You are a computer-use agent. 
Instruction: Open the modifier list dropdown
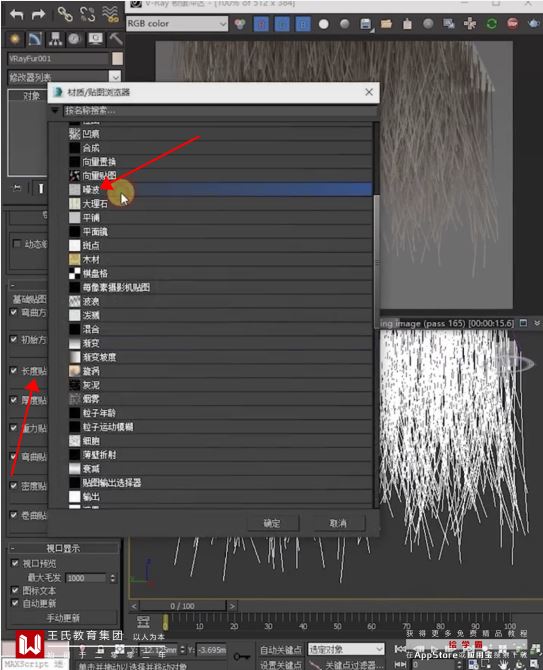[114, 77]
